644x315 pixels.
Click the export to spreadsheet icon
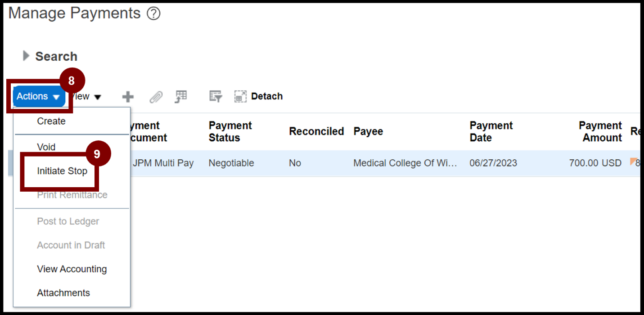(x=181, y=96)
